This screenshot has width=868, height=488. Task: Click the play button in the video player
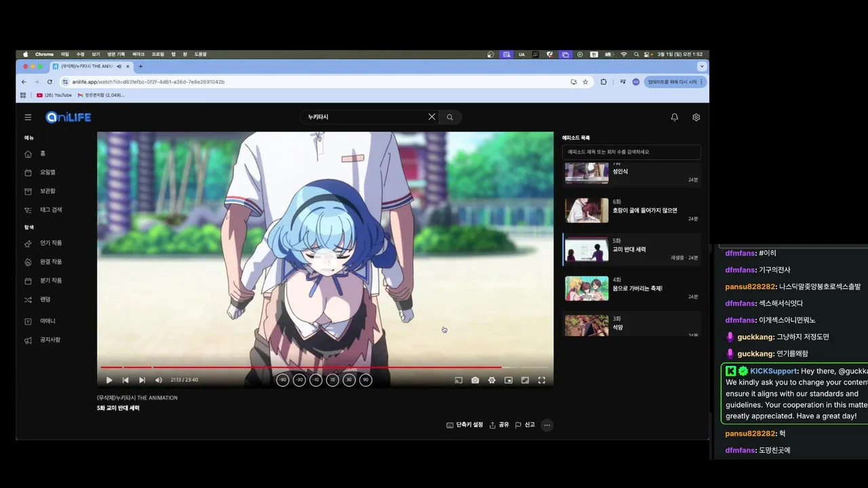click(x=108, y=380)
